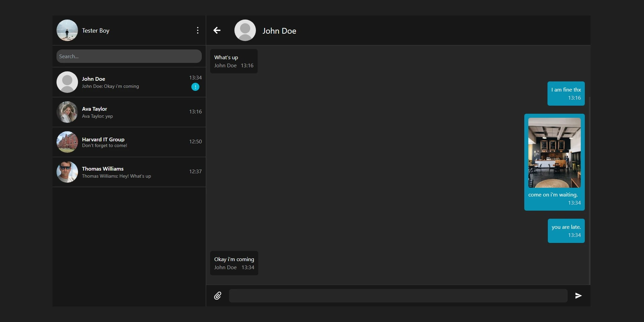Viewport: 644px width, 322px height.
Task: Open the chat with Ava Taylor
Action: pyautogui.click(x=129, y=112)
